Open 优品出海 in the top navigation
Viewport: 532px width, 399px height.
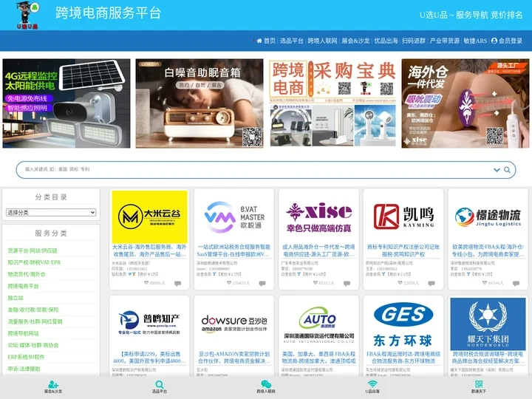pyautogui.click(x=386, y=41)
